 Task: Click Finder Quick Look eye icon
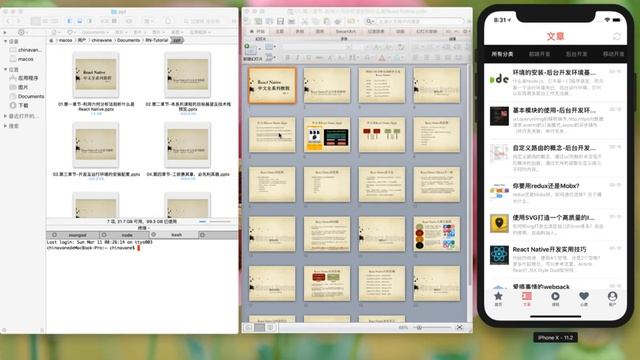(129, 21)
